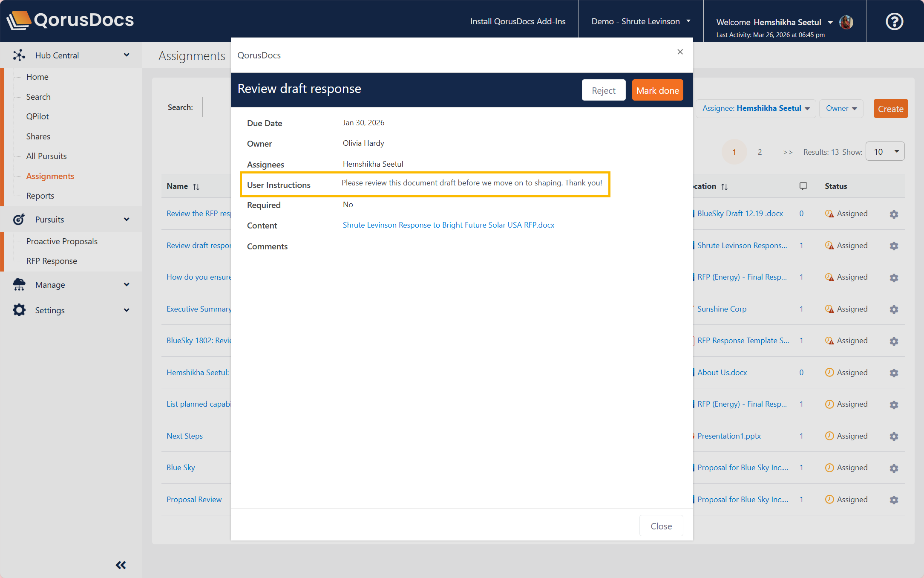The width and height of the screenshot is (924, 578).
Task: Open the Assignee filter dropdown
Action: pyautogui.click(x=756, y=108)
